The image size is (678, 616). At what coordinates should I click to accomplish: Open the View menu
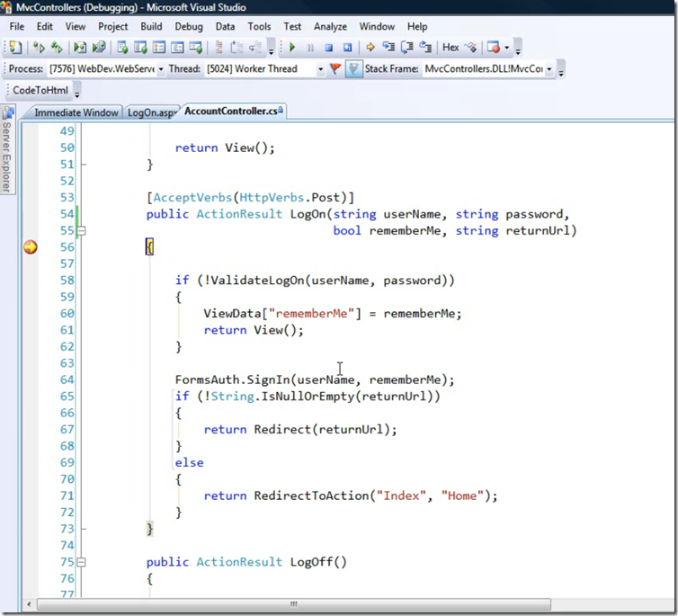point(76,26)
